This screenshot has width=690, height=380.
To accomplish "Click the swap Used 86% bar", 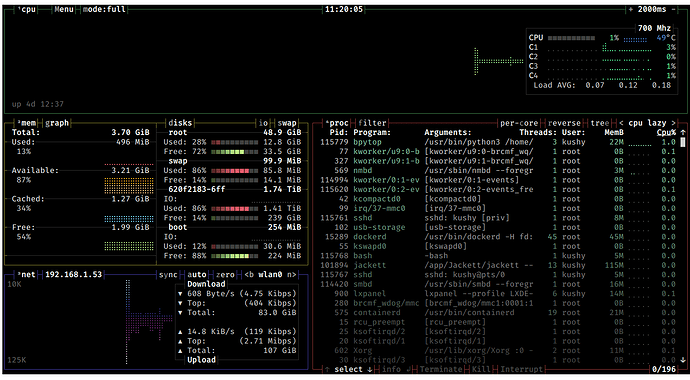I will 235,171.
